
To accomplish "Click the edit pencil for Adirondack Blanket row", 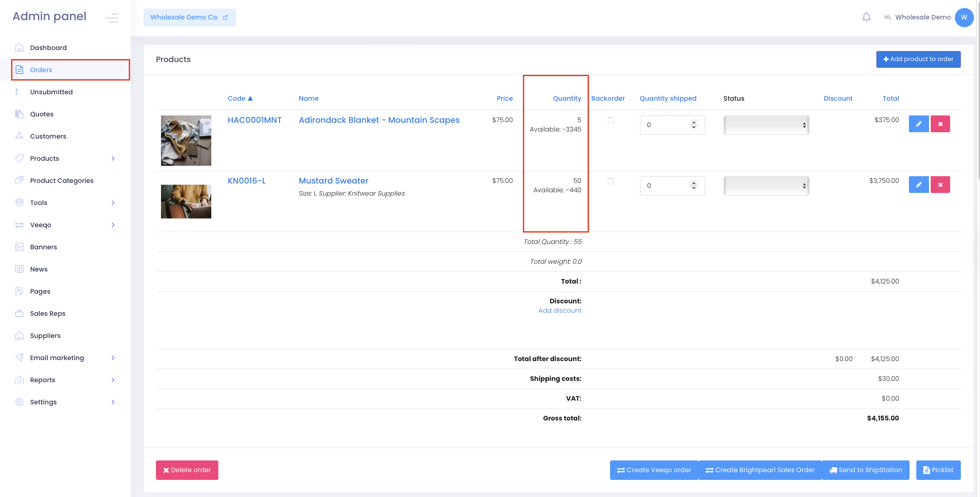I will [918, 124].
